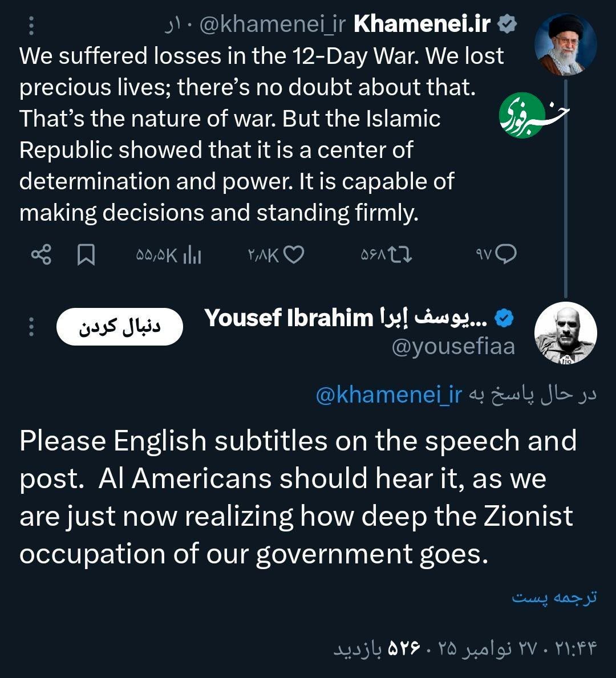The image size is (616, 678).
Task: Open Yousef Ibrahim's profile picture
Action: coord(566,333)
